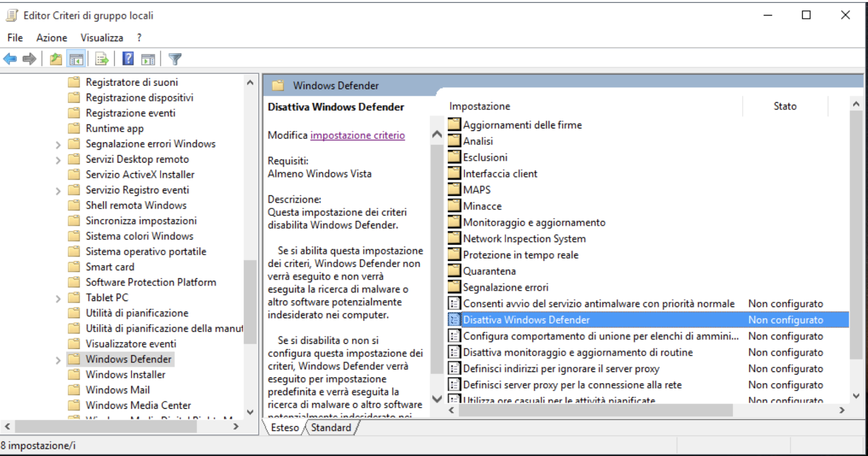This screenshot has height=456, width=868.
Task: Click tree pane scroll up arrow
Action: click(250, 82)
